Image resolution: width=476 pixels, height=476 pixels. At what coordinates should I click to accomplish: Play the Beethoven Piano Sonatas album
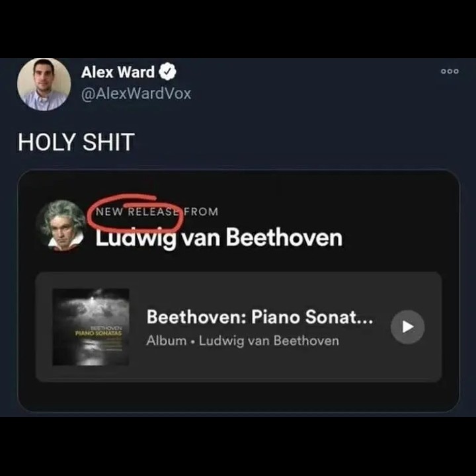click(x=407, y=327)
